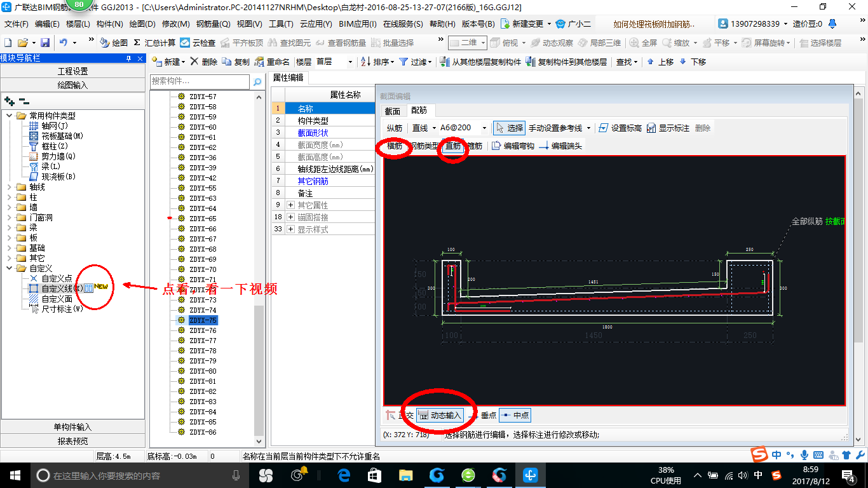Screen dimensions: 868x488
Task: Click the open folder icon
Action: (22, 43)
